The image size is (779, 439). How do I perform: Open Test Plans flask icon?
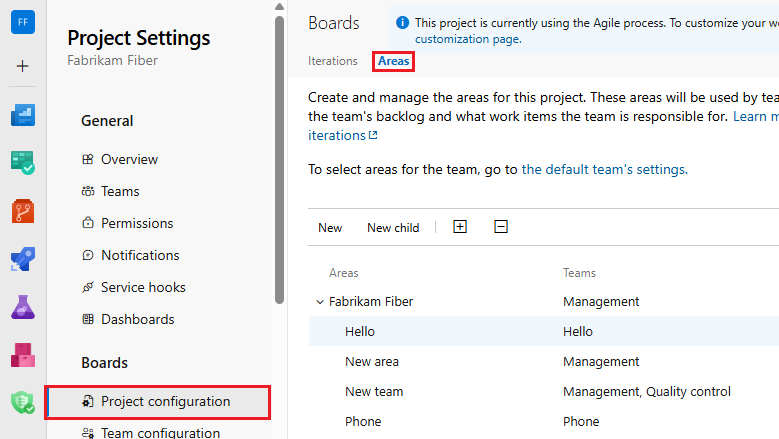(23, 307)
